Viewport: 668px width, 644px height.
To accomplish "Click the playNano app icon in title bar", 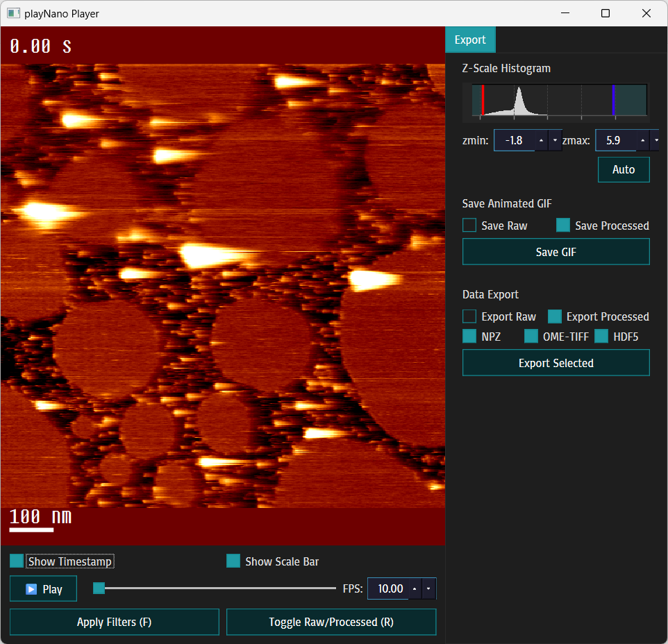I will click(13, 13).
